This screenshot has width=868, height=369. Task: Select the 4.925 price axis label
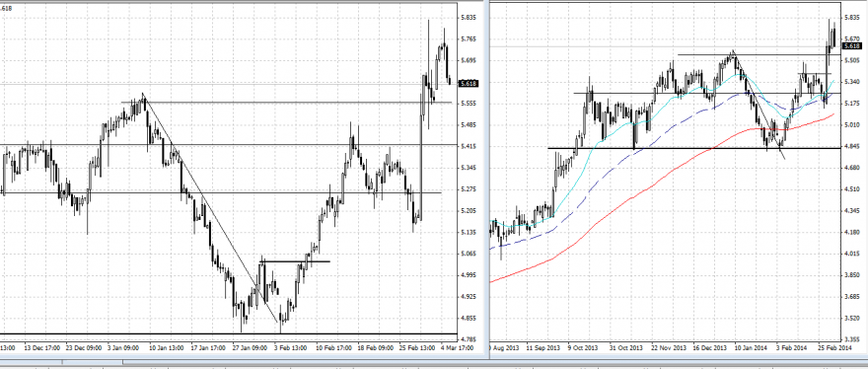tap(469, 297)
